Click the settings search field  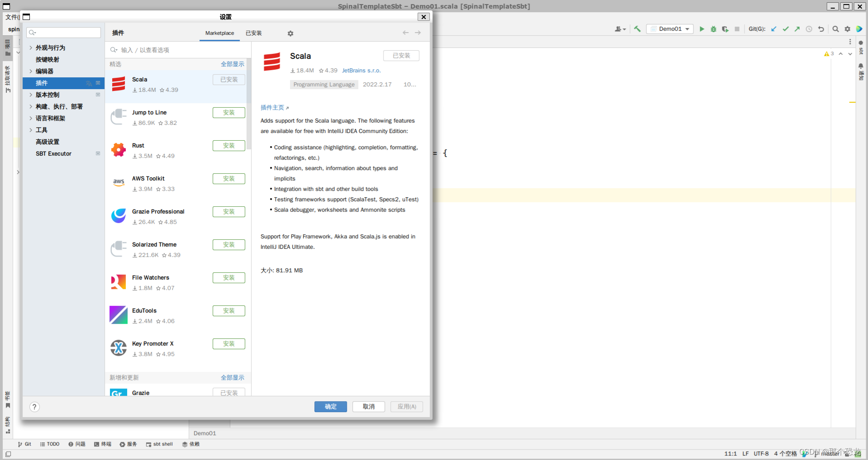(x=64, y=33)
